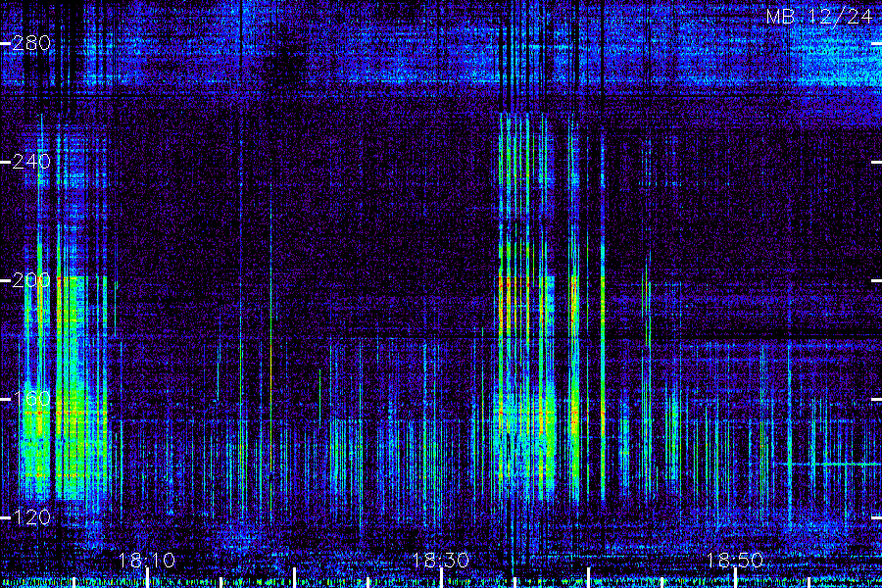Click the 18:50 time axis label

click(x=735, y=560)
